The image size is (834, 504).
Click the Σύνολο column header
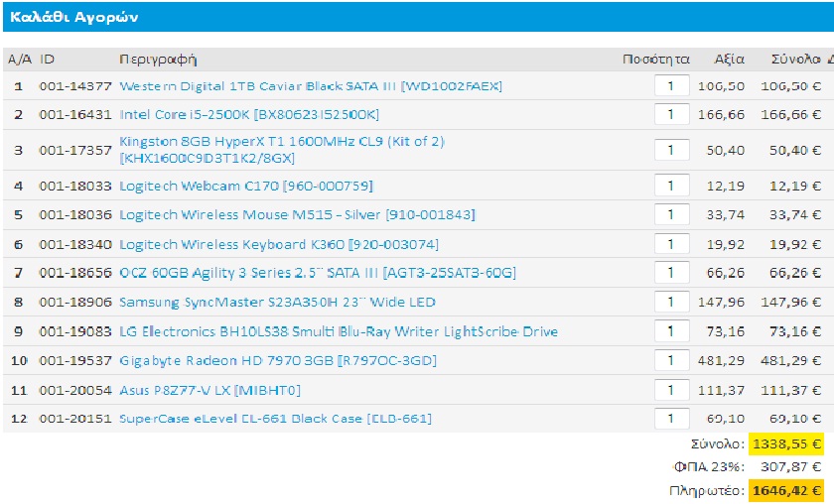(x=795, y=59)
